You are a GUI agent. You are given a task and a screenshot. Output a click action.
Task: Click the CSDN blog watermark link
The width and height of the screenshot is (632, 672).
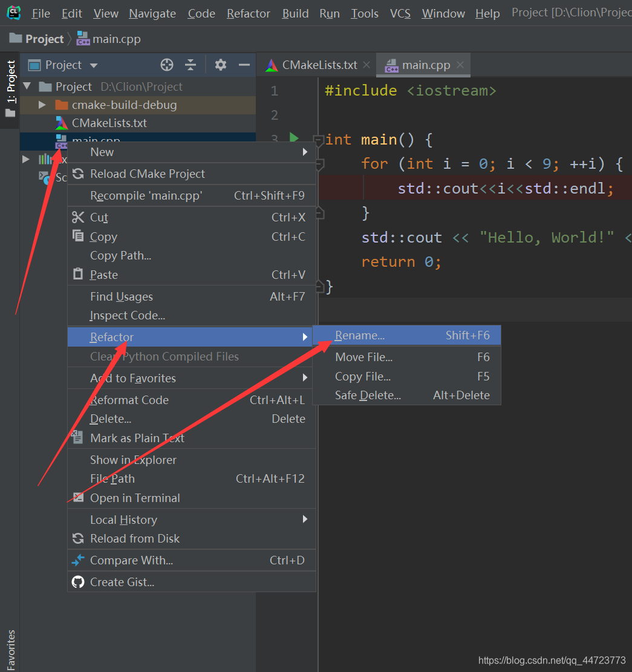[552, 660]
